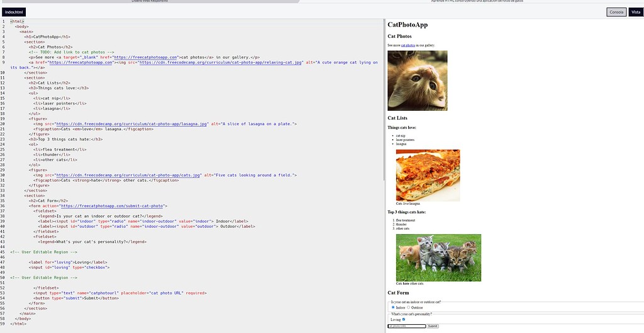Click the 'laser pointers' list item code
Image resolution: width=644 pixels, height=333 pixels.
[60, 104]
